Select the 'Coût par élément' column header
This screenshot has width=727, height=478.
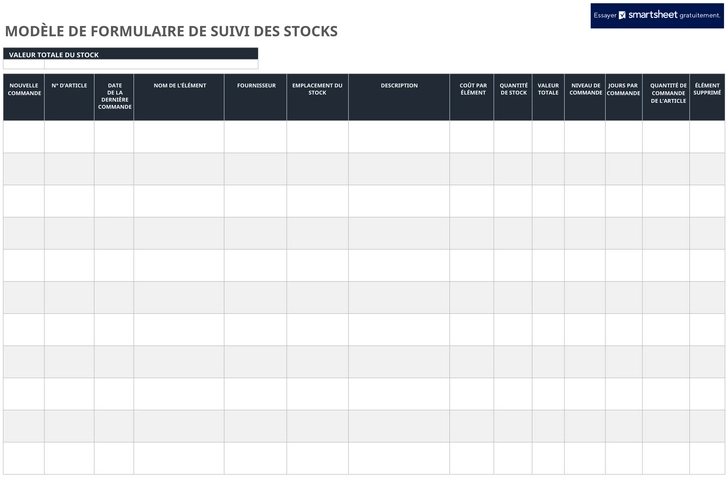click(x=472, y=97)
